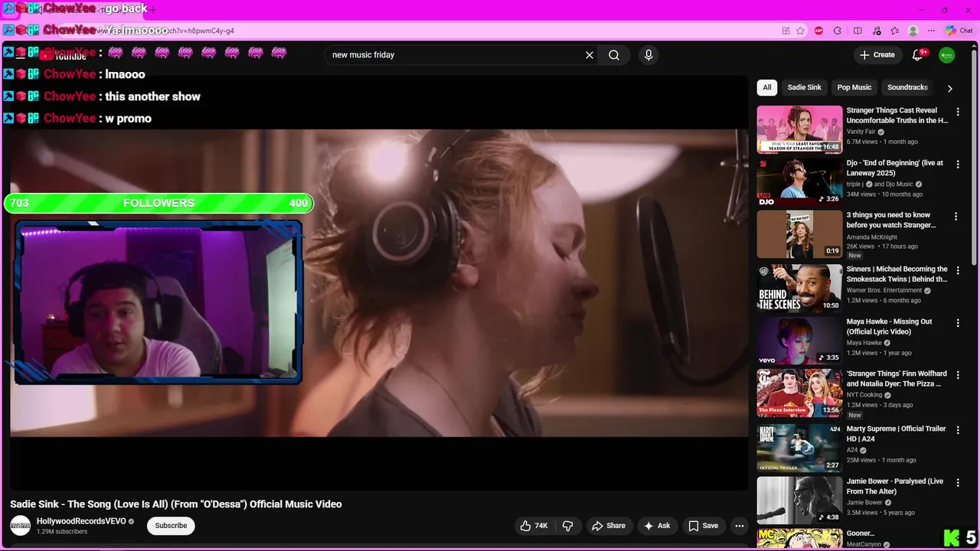980x551 pixels.
Task: Click the Vanity Fair channel name
Action: 861,132
